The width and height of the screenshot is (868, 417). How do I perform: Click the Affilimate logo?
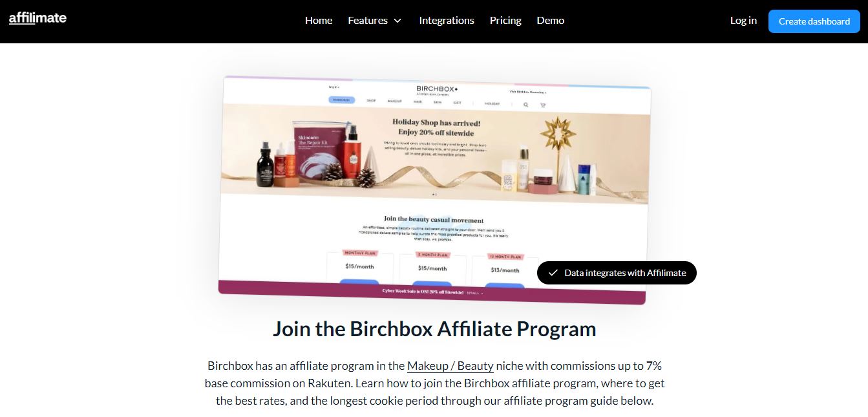[x=37, y=18]
